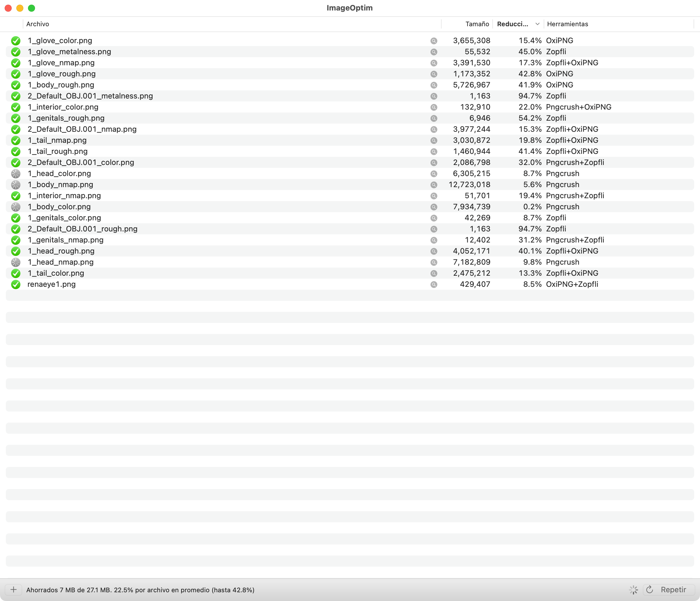700x601 pixels.
Task: Click magnifier icon next to renaeye1.png
Action: [434, 284]
